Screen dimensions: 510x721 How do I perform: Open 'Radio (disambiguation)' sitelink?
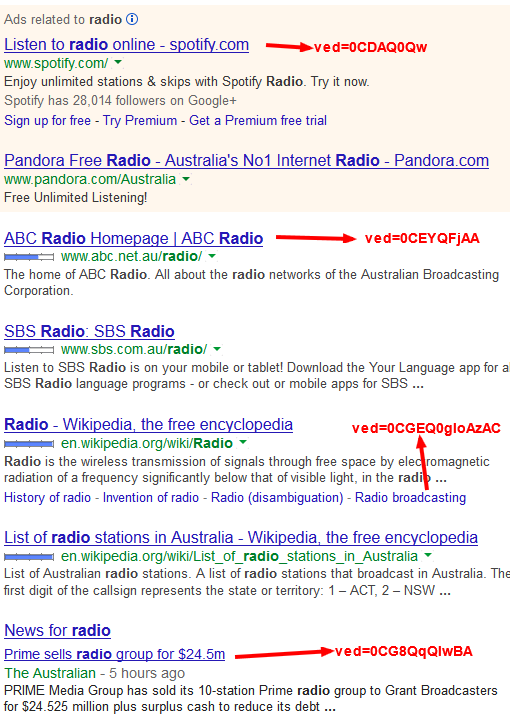pos(277,498)
